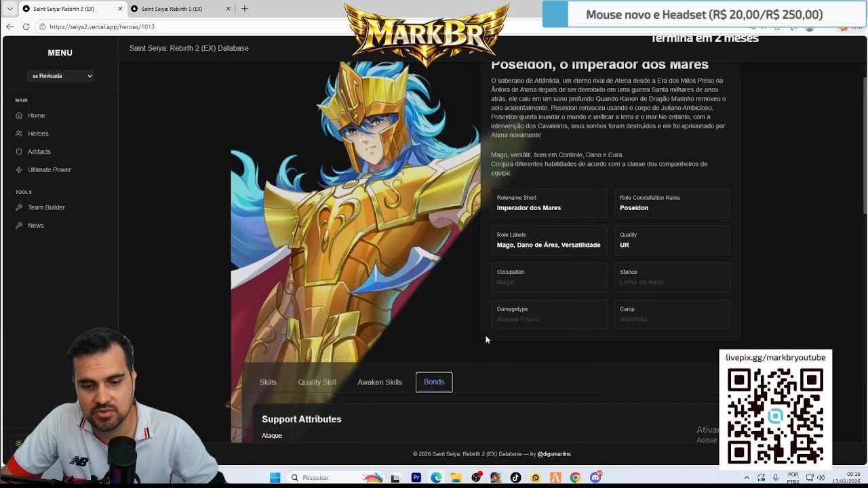Click the 'Support Attributes' heading
This screenshot has width=868, height=488.
301,420
